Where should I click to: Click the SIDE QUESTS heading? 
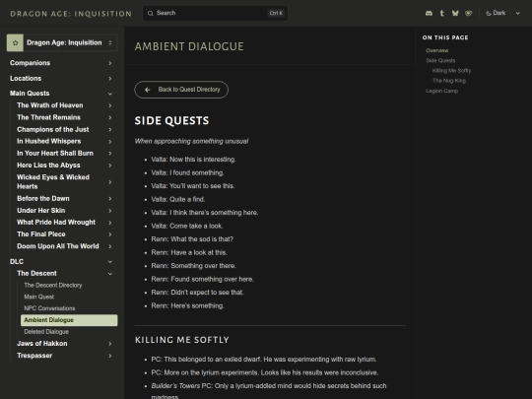[x=171, y=121]
